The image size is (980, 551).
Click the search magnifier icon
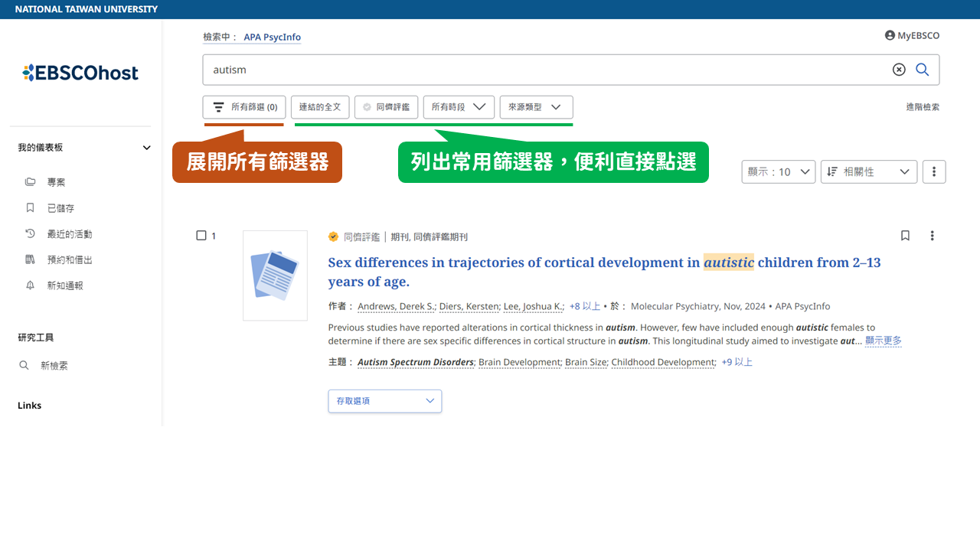tap(923, 70)
